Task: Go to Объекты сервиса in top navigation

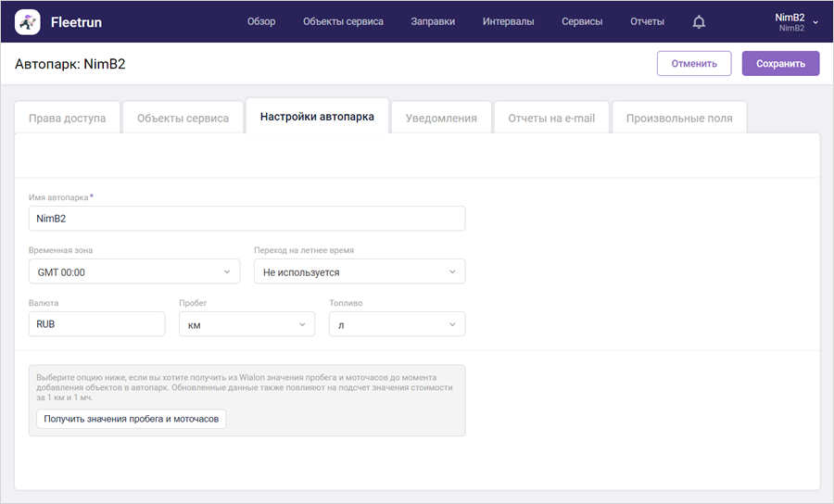Action: click(x=343, y=22)
